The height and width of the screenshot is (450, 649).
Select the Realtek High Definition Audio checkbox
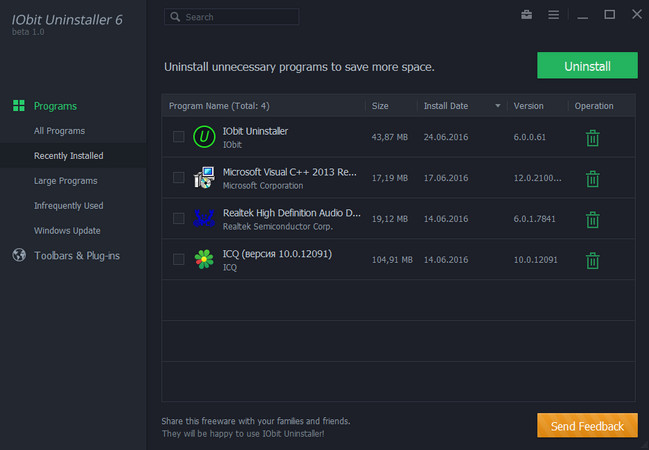(178, 218)
